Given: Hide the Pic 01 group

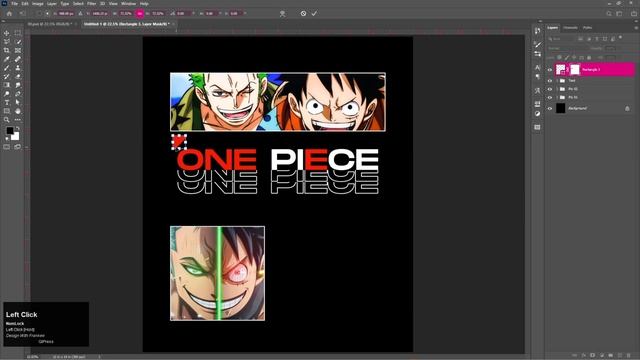Looking at the screenshot, I should 550,98.
